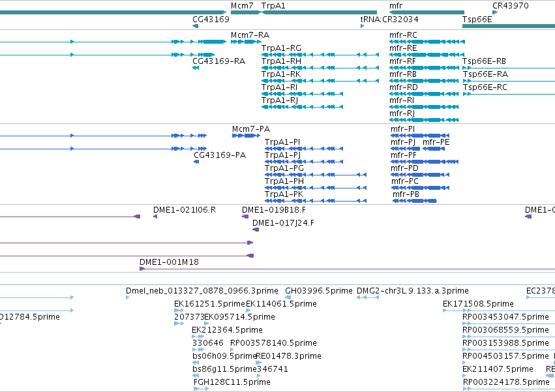
Task: Select RP003453047.5prime EST label
Action: 505,317
